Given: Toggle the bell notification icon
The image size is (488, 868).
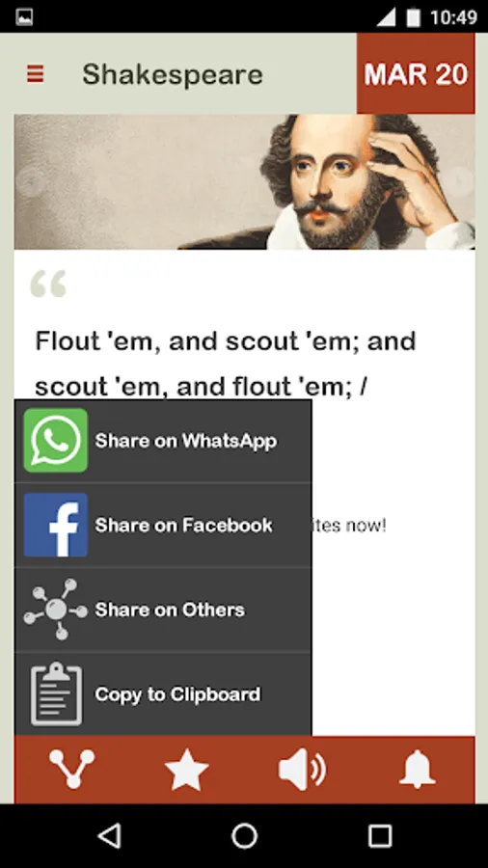Looking at the screenshot, I should 418,770.
